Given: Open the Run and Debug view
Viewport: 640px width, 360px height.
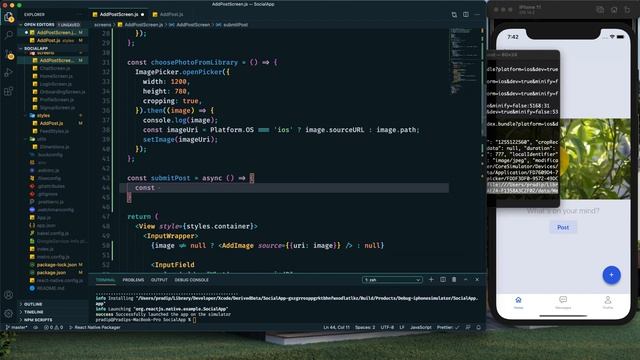Looking at the screenshot, I should 9,73.
